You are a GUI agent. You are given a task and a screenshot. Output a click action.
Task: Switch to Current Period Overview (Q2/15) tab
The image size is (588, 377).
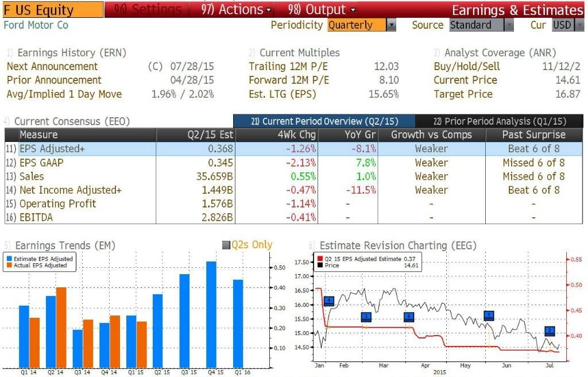coord(324,121)
